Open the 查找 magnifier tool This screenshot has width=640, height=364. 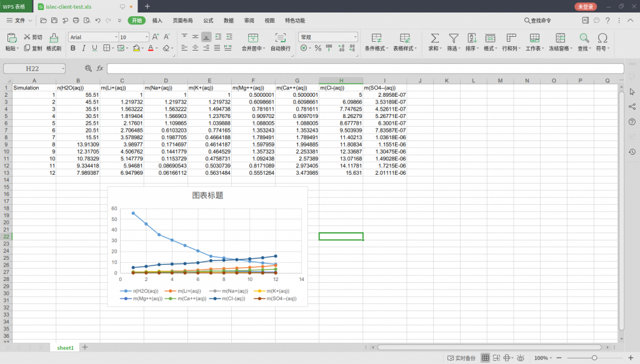click(x=584, y=42)
